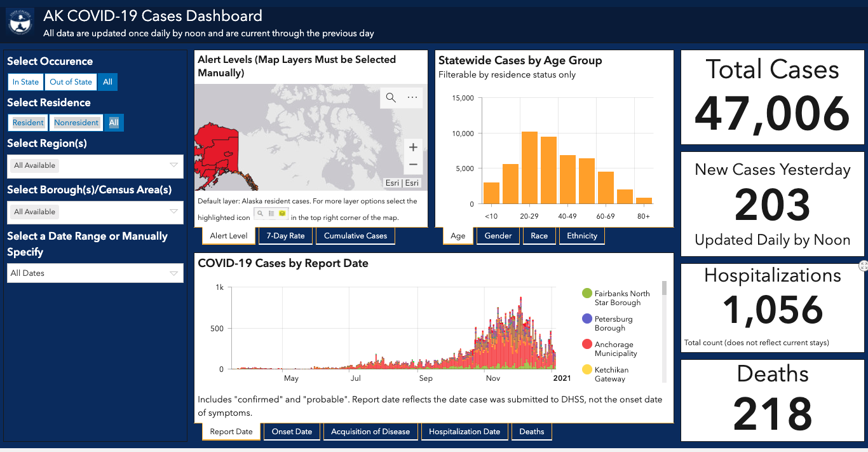Click the expand icon beside Hospitalizations panel
This screenshot has width=868, height=452.
tap(864, 266)
